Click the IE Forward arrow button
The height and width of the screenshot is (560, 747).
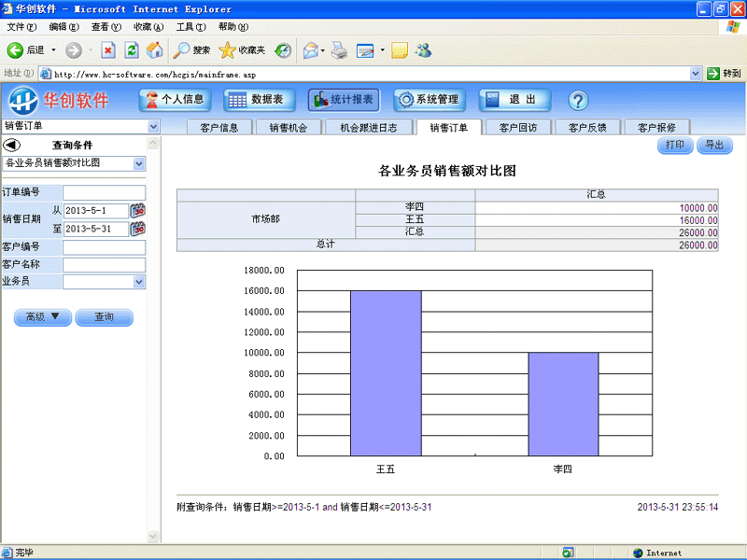point(74,50)
